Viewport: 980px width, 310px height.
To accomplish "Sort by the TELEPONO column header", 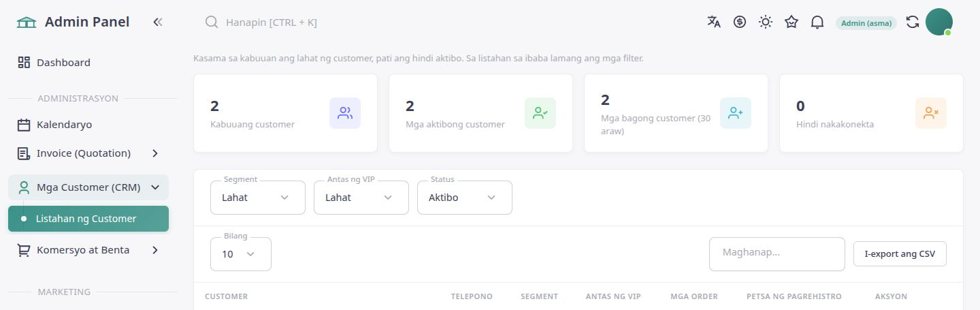I will [472, 296].
